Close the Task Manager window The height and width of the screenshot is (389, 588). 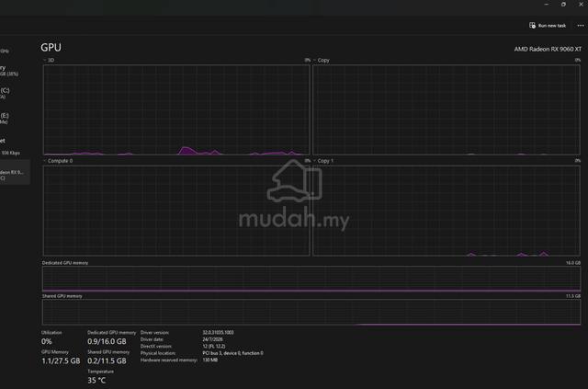click(x=581, y=4)
